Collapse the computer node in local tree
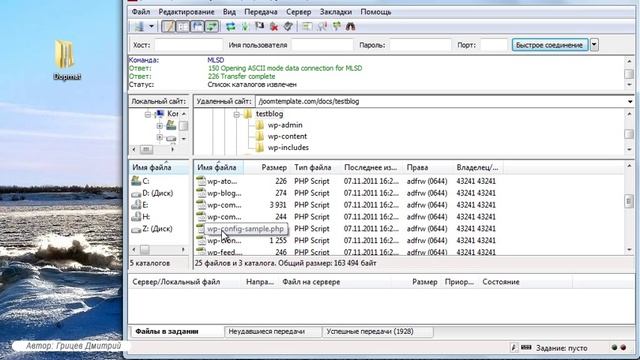Screen dimensions: 640x360 click(147, 114)
